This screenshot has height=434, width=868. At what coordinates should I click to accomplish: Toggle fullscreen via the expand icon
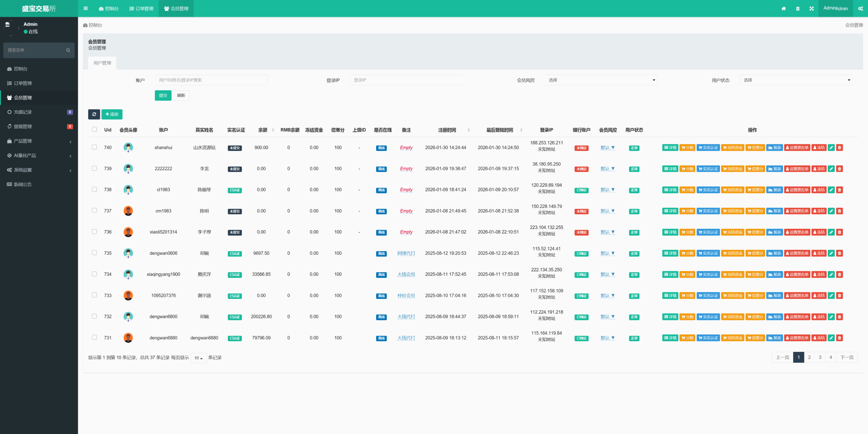pos(812,8)
